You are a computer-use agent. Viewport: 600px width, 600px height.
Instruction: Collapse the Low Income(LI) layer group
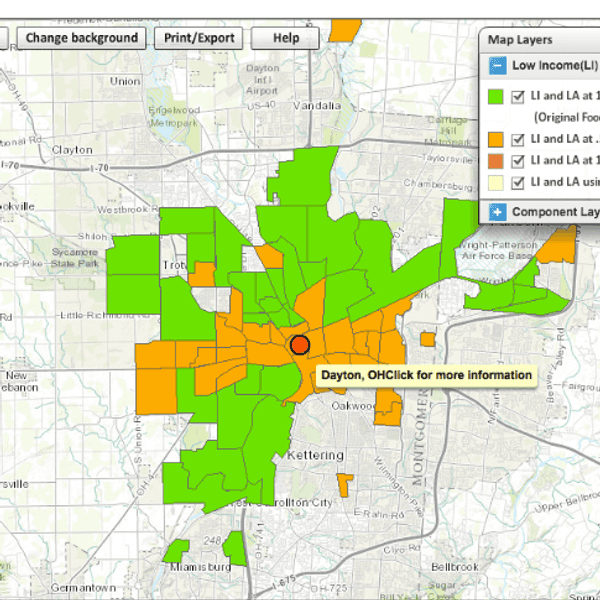pos(496,66)
